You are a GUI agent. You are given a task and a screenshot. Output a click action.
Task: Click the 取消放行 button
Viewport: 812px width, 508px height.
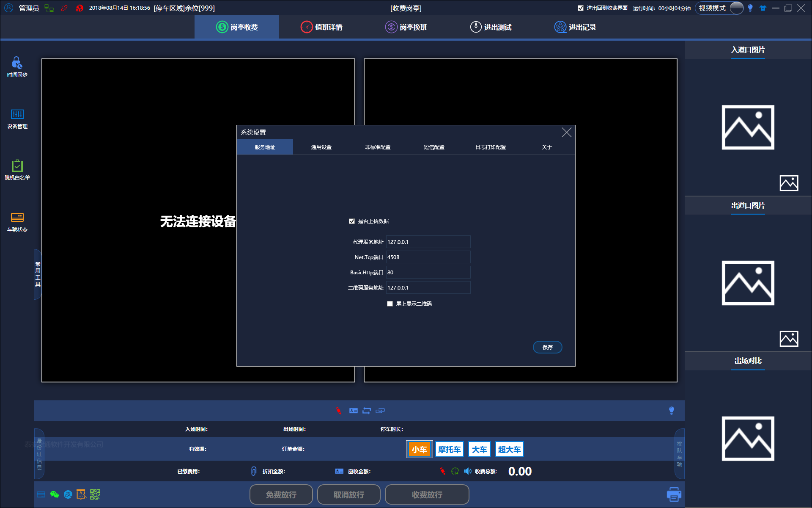(x=349, y=494)
